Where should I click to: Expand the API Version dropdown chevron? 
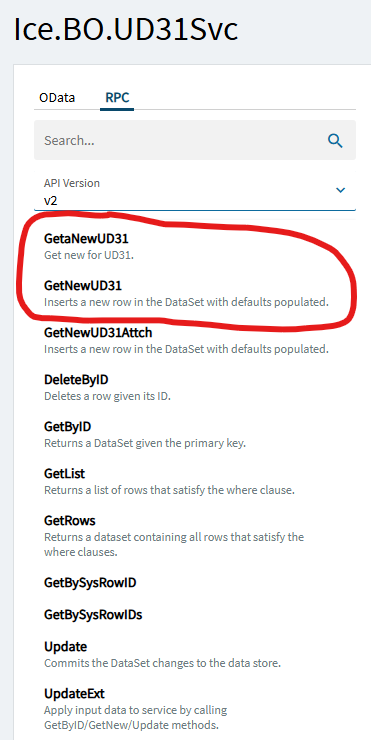[x=340, y=190]
